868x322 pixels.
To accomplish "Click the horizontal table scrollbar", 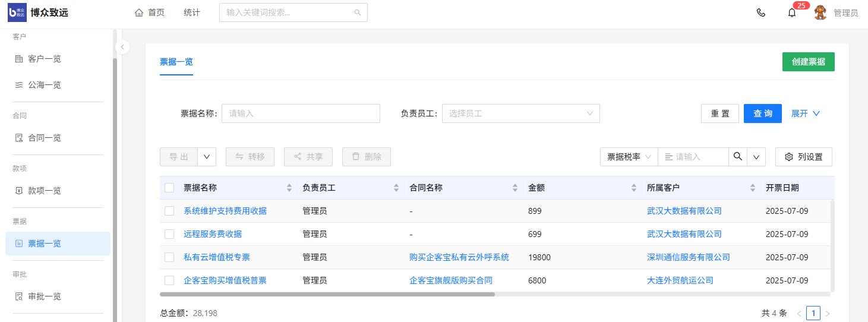I will [327, 294].
